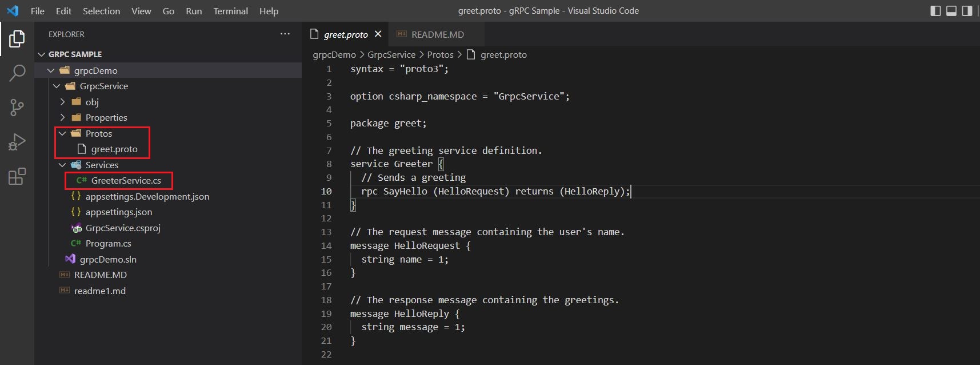Open appsettings.Development.json file
Screen dimensions: 980x365
coord(147,196)
